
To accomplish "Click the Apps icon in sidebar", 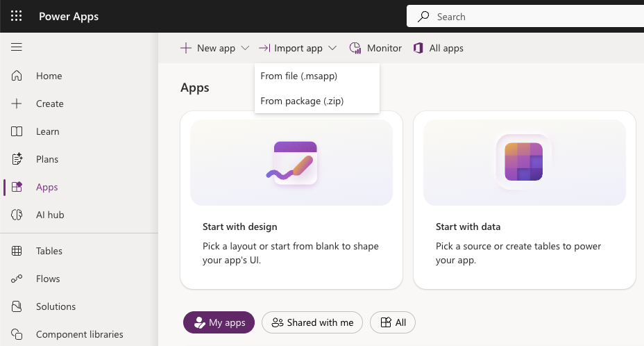I will pyautogui.click(x=17, y=187).
